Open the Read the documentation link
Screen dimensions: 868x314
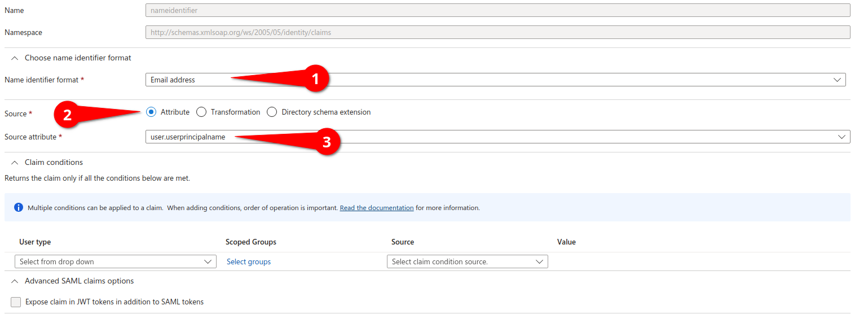point(376,208)
